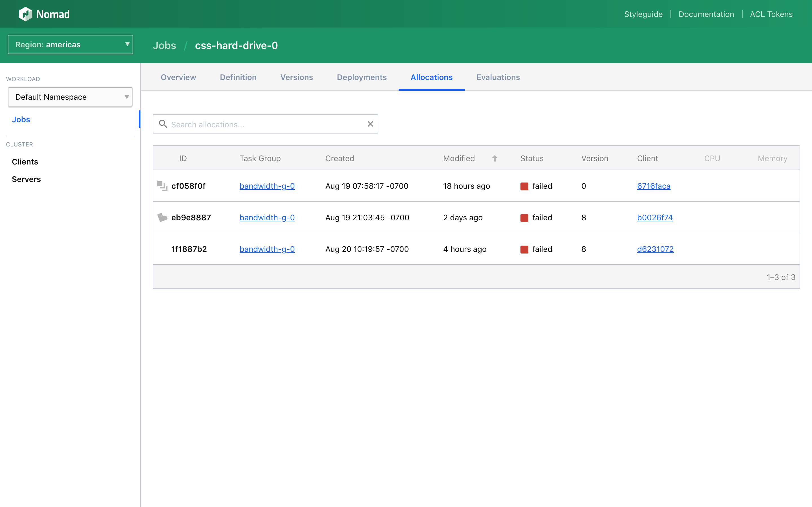Open bandwidth-g-0 task group for eb9e8887

click(267, 217)
